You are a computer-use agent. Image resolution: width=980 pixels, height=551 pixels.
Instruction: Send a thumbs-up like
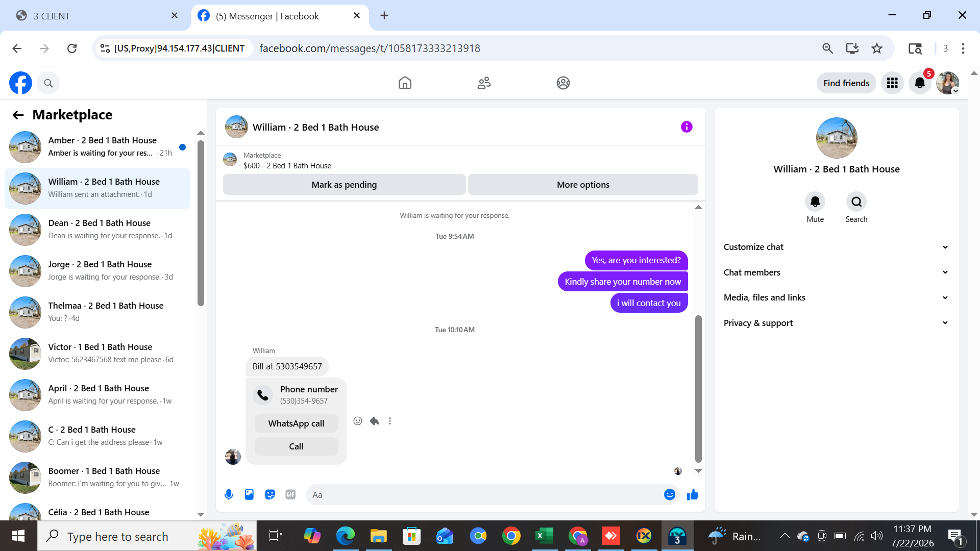pos(693,494)
